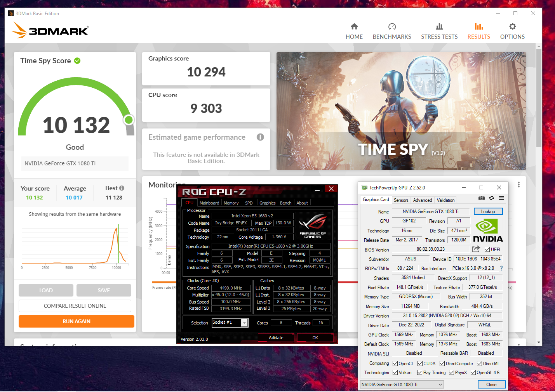
Task: Open Monitoring panel three-dot menu
Action: (x=518, y=185)
